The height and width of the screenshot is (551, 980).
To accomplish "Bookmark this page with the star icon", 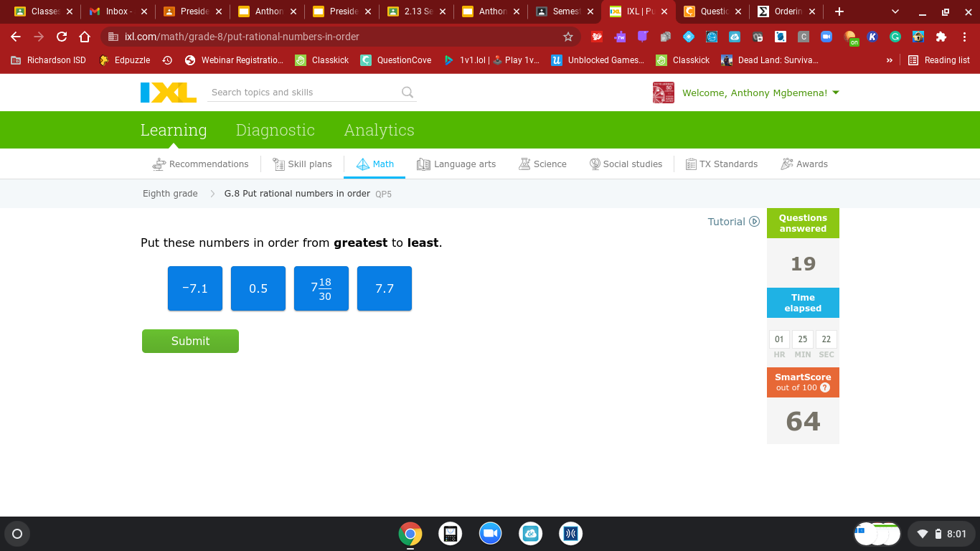I will (568, 37).
